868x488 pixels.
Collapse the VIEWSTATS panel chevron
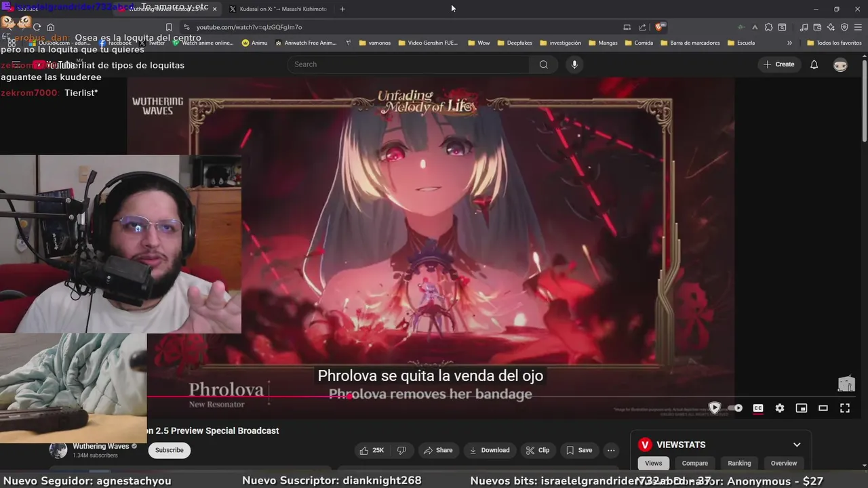[797, 445]
